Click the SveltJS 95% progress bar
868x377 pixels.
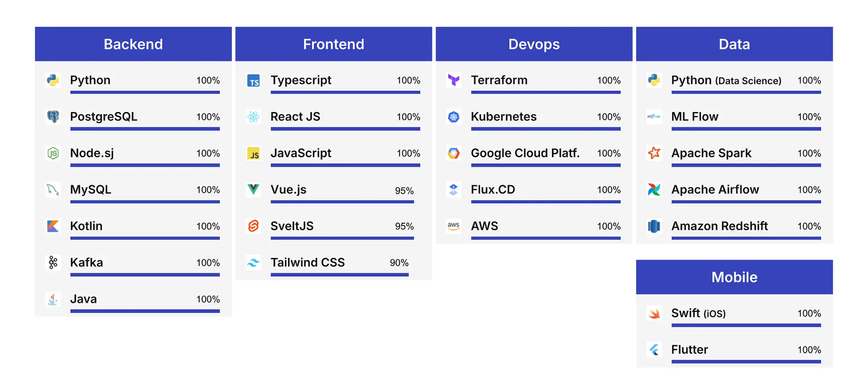[x=342, y=238]
